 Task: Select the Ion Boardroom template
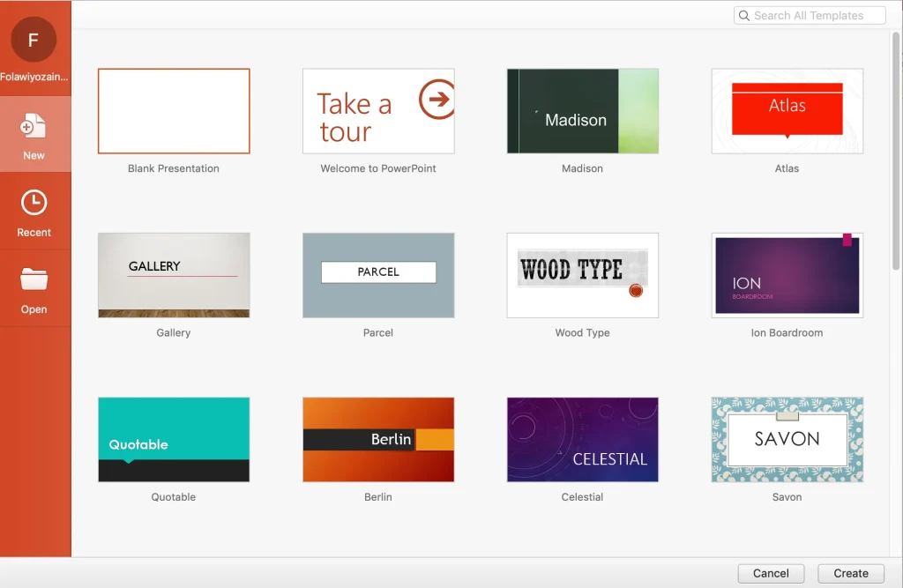click(x=787, y=275)
